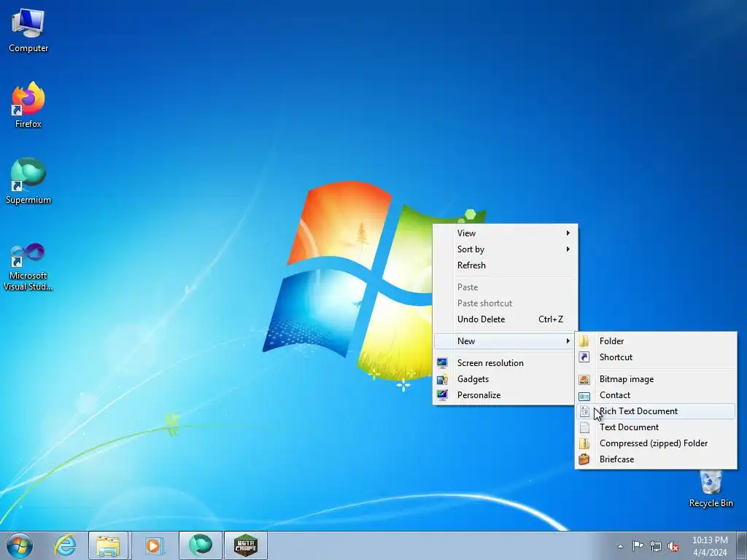747x560 pixels.
Task: Choose Undo Delete in the context menu
Action: [505, 319]
